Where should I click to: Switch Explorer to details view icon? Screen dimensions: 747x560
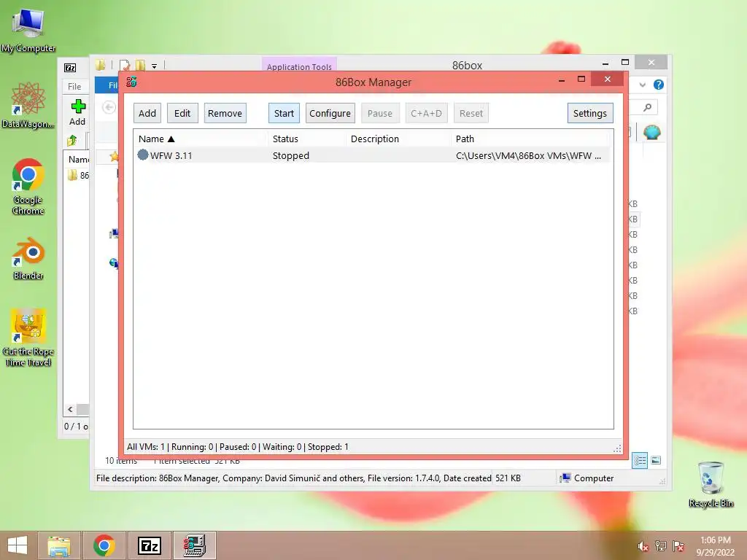coord(640,461)
